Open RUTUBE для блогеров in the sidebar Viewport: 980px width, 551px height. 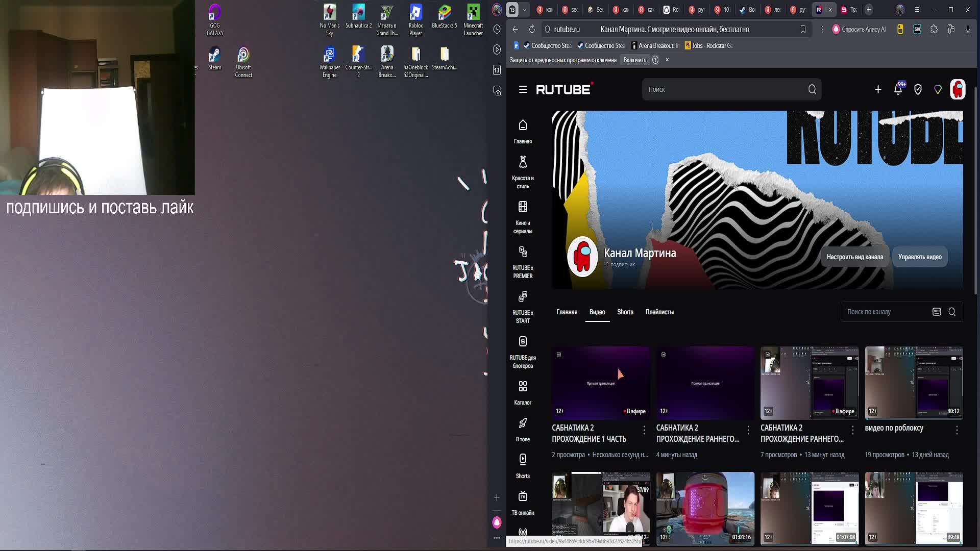tap(523, 352)
